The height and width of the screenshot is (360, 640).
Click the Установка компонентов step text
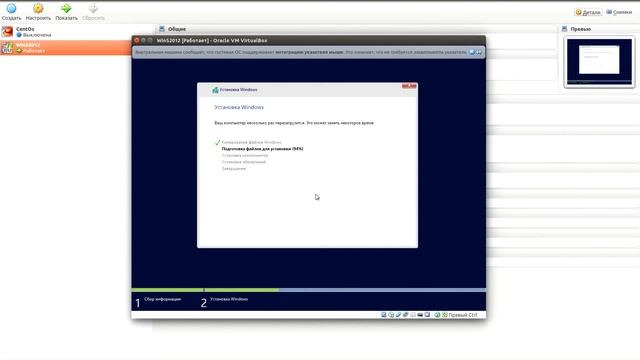(245, 156)
